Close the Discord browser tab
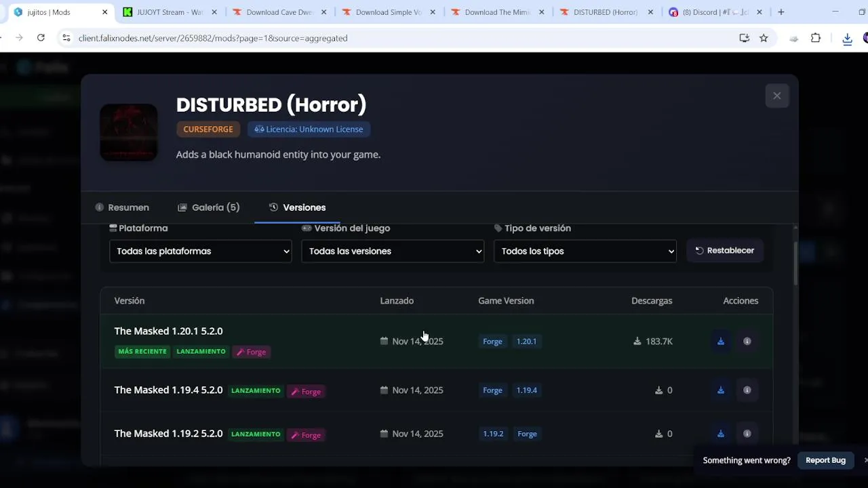The image size is (868, 488). (x=759, y=12)
